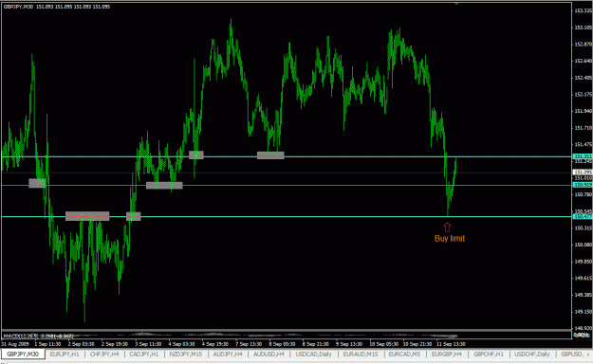This screenshot has width=593, height=364.
Task: Click the 8 Sep 21:30 time label
Action: pyautogui.click(x=315, y=344)
